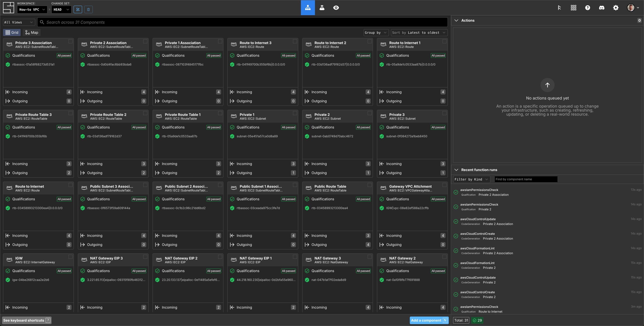Switch to the Map view tab

pos(32,32)
